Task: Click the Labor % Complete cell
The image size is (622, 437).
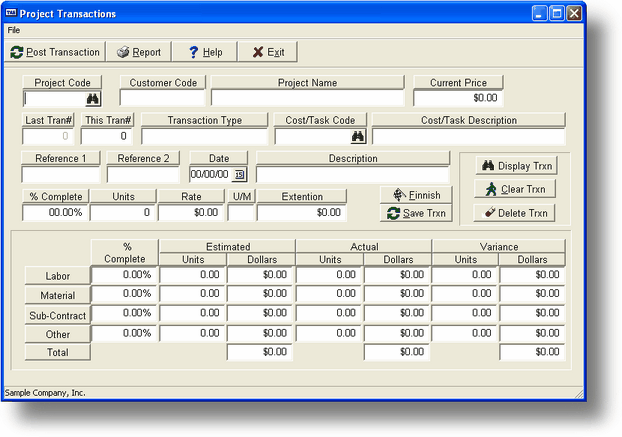Action: 125,274
